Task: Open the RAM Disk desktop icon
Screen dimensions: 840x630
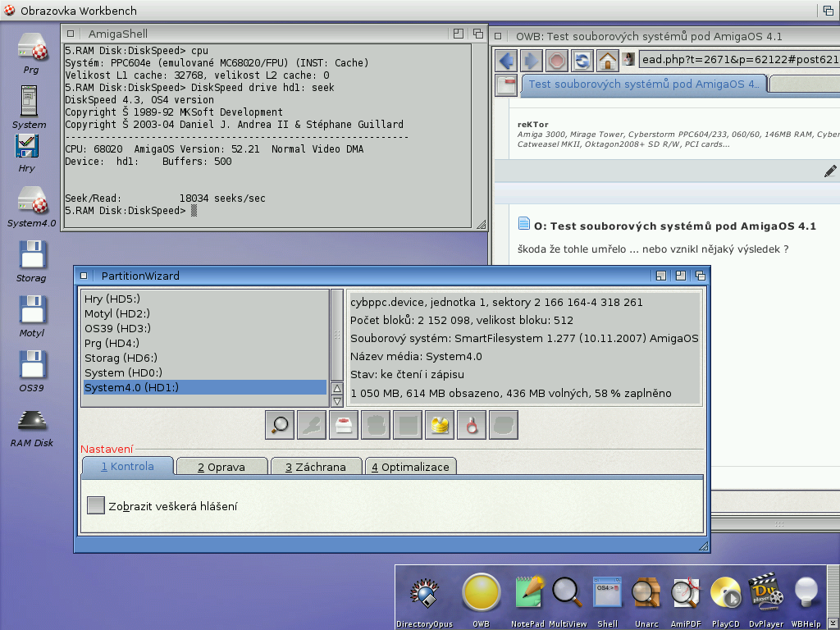Action: (x=31, y=427)
